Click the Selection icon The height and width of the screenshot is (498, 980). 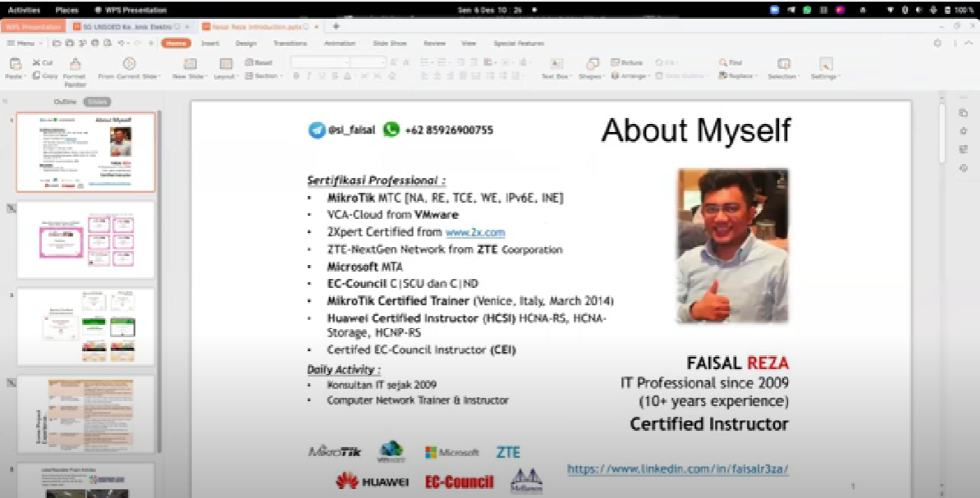(783, 64)
